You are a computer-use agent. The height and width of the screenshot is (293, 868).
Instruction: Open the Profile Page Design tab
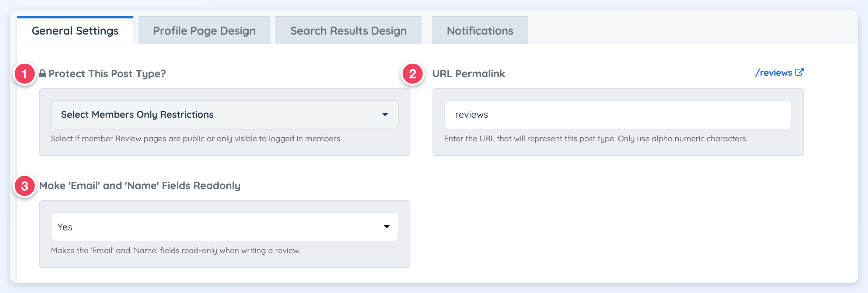click(x=204, y=31)
